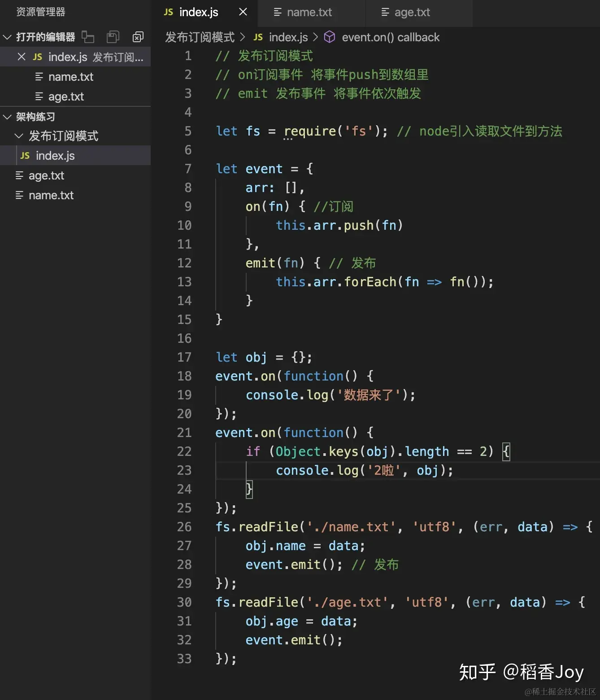600x700 pixels.
Task: Click the JS icon beside index.js in the 发布订阅模式 folder
Action: tap(25, 156)
